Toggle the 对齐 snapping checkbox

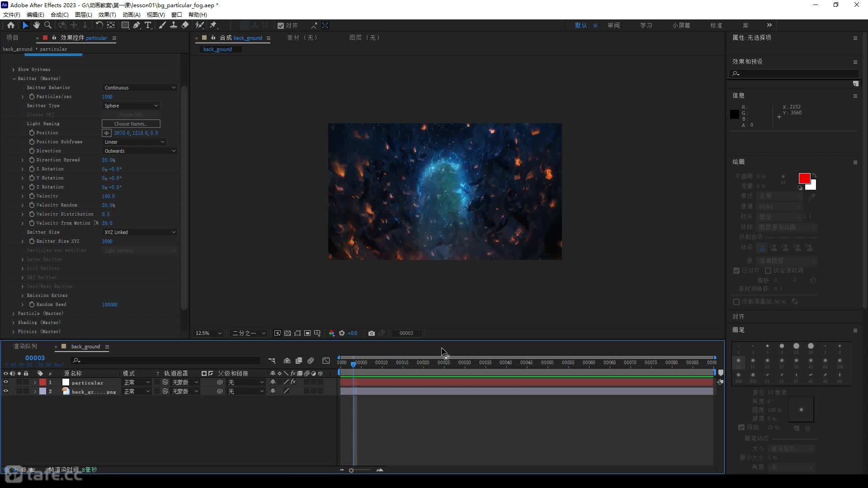click(281, 26)
